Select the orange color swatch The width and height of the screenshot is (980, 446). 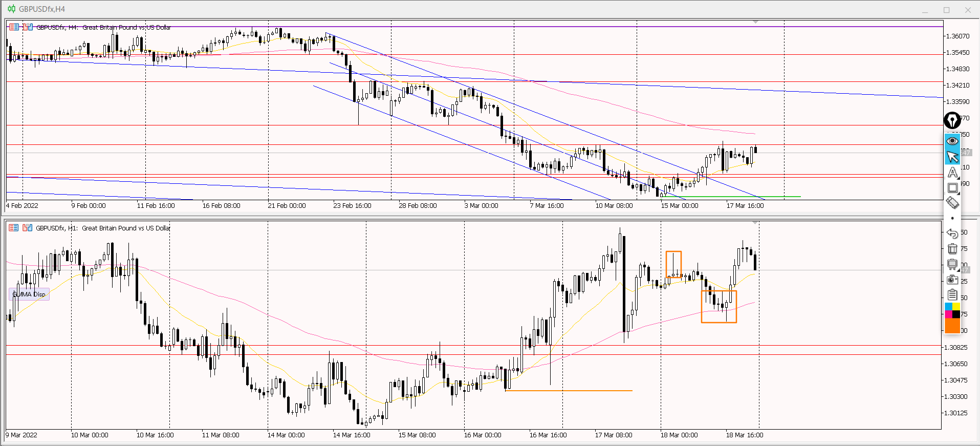pos(952,326)
